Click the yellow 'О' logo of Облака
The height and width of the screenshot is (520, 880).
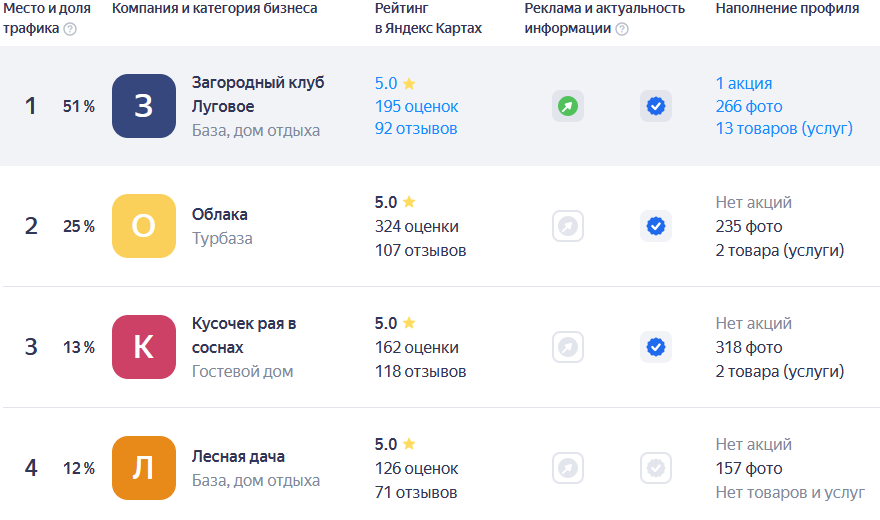[x=144, y=227]
